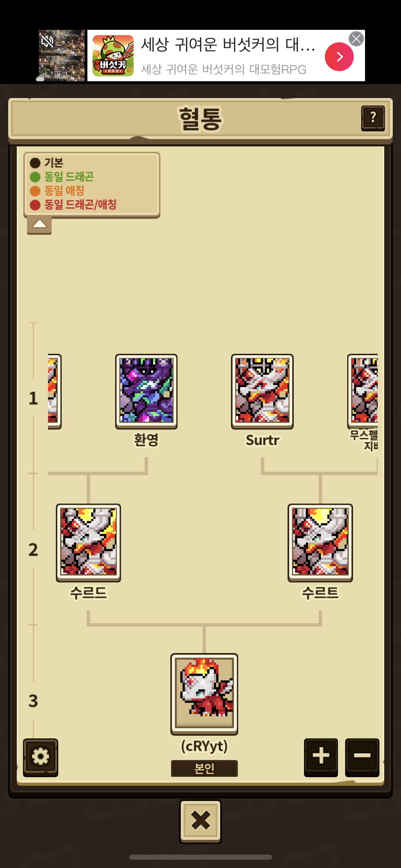401x868 pixels.
Task: Tap the red arrow on the ad banner
Action: [x=339, y=57]
